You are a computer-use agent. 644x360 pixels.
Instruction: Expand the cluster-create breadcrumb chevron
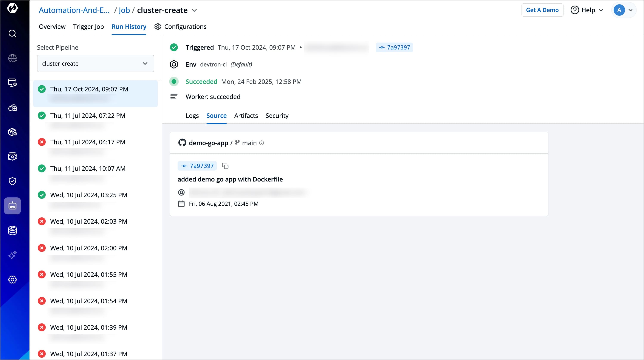[x=194, y=10]
